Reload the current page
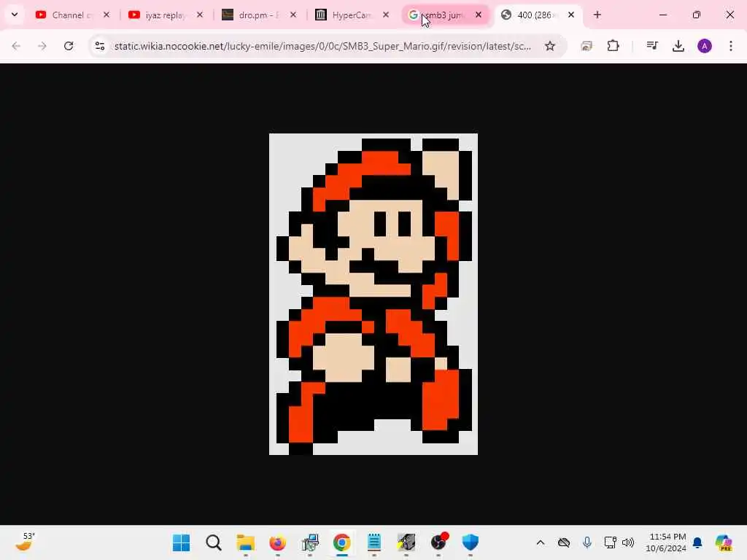 coord(69,46)
